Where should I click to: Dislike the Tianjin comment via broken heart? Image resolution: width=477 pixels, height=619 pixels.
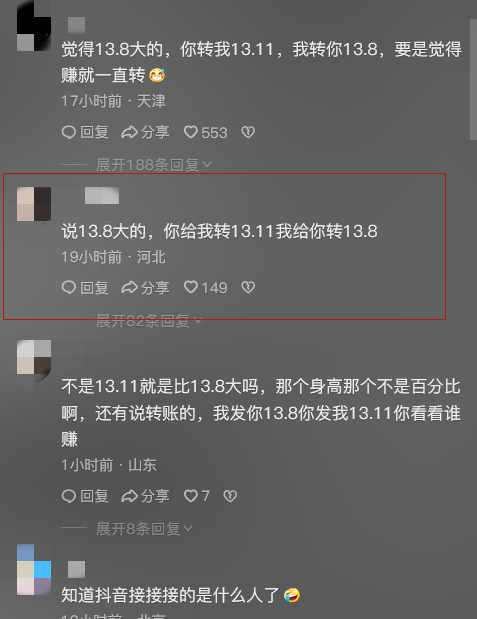click(x=248, y=132)
